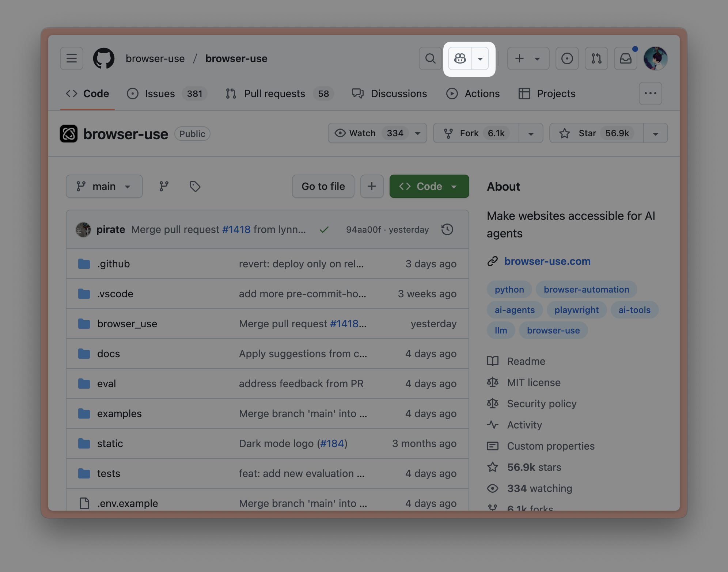Click the browser-use owner breadcrumb link
Screen dimensions: 728x572
pyautogui.click(x=155, y=58)
